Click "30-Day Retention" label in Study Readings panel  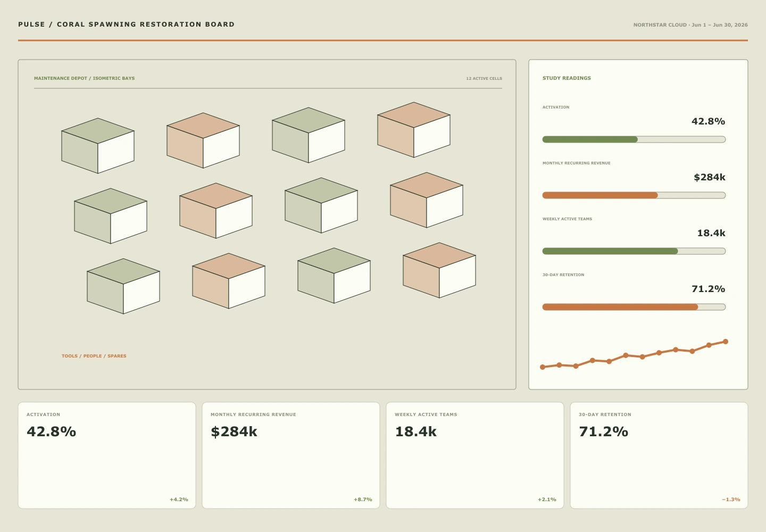(x=563, y=275)
